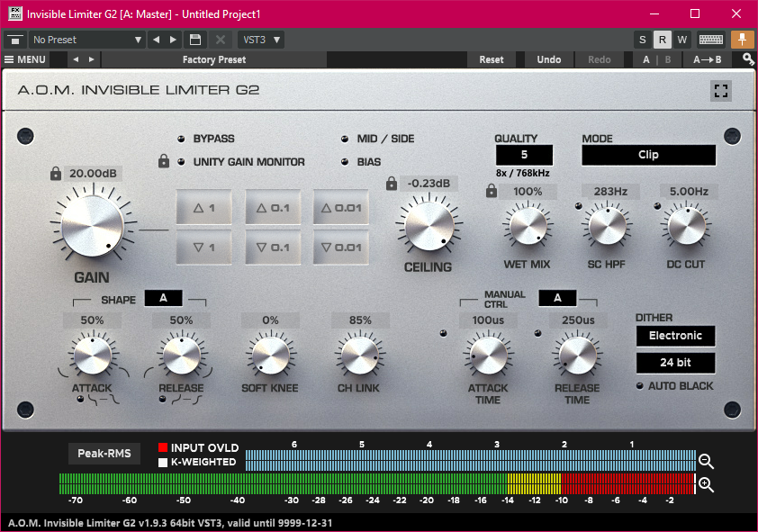This screenshot has width=758, height=532.
Task: Click the key icon beside A→B
Action: (x=748, y=59)
